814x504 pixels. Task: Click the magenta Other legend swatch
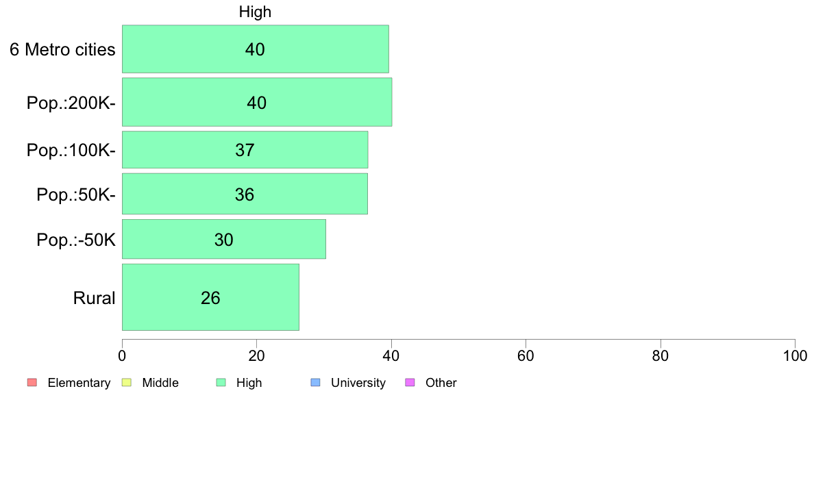click(x=410, y=383)
